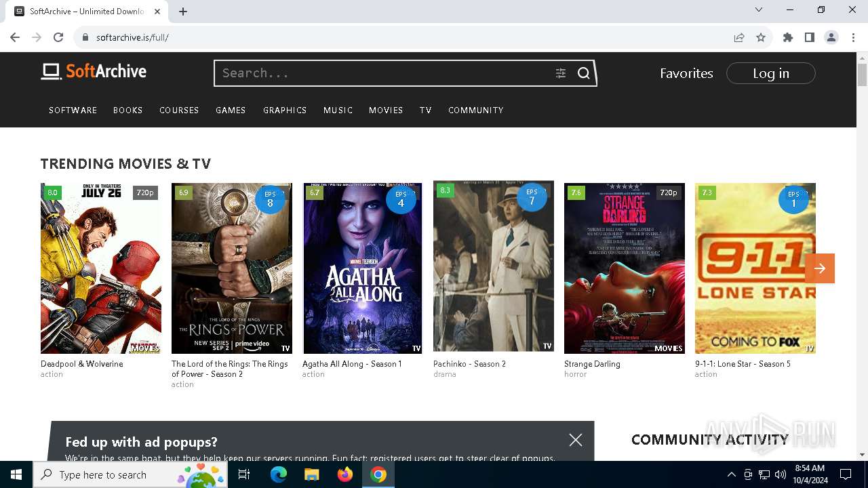Open the GRAPHICS category
This screenshot has height=488, width=868.
tap(285, 110)
